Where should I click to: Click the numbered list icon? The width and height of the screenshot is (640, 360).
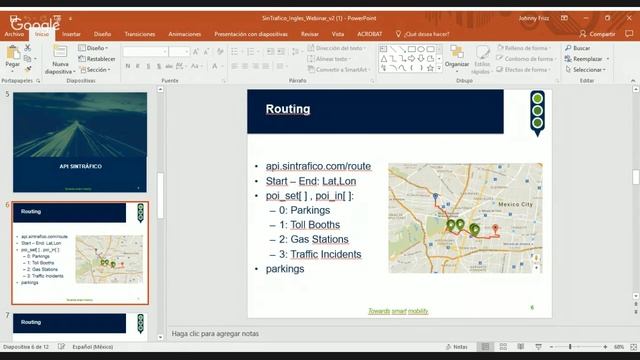pyautogui.click(x=251, y=51)
